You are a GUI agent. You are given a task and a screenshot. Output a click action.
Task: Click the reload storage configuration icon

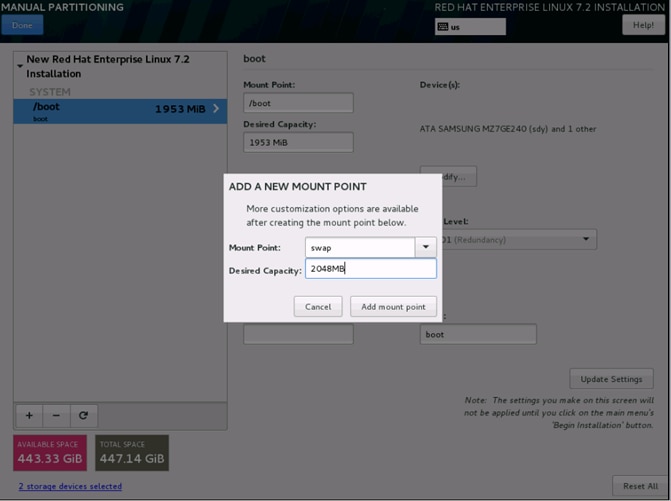coord(83,415)
